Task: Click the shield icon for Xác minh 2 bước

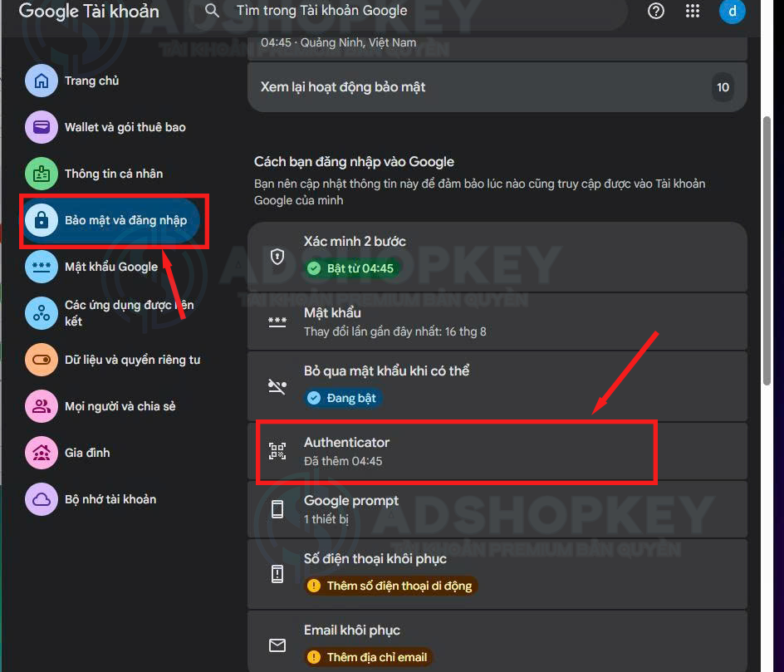Action: click(x=277, y=257)
